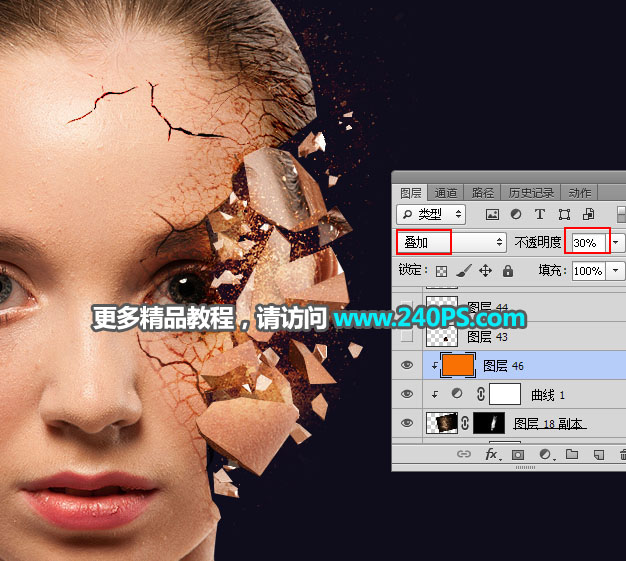Click clipping arrow on 图层 46
Screen dimensions: 626x561
click(434, 365)
